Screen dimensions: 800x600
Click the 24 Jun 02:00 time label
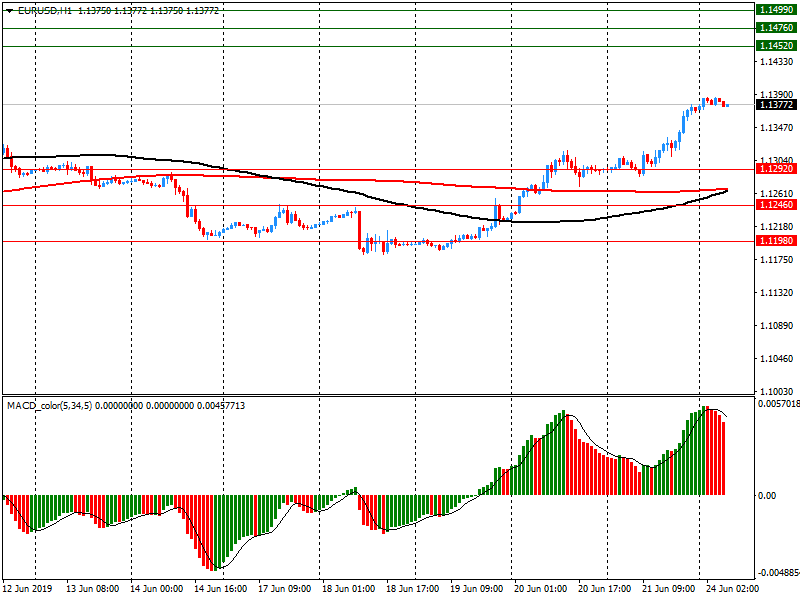[733, 588]
